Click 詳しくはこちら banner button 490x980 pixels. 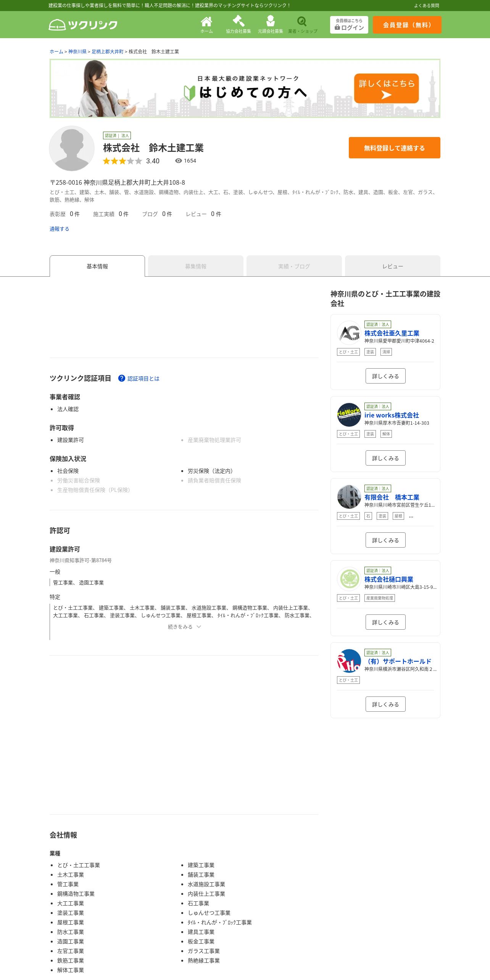(x=387, y=89)
